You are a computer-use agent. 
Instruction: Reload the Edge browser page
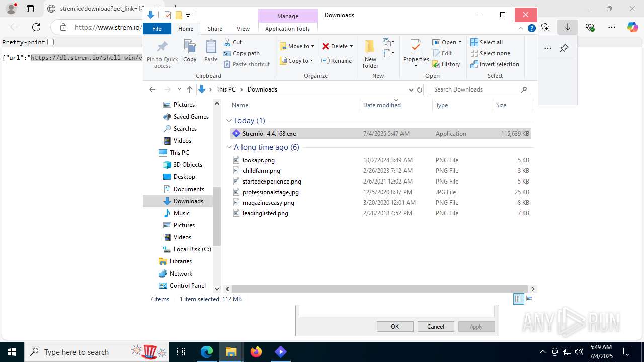[x=36, y=27]
